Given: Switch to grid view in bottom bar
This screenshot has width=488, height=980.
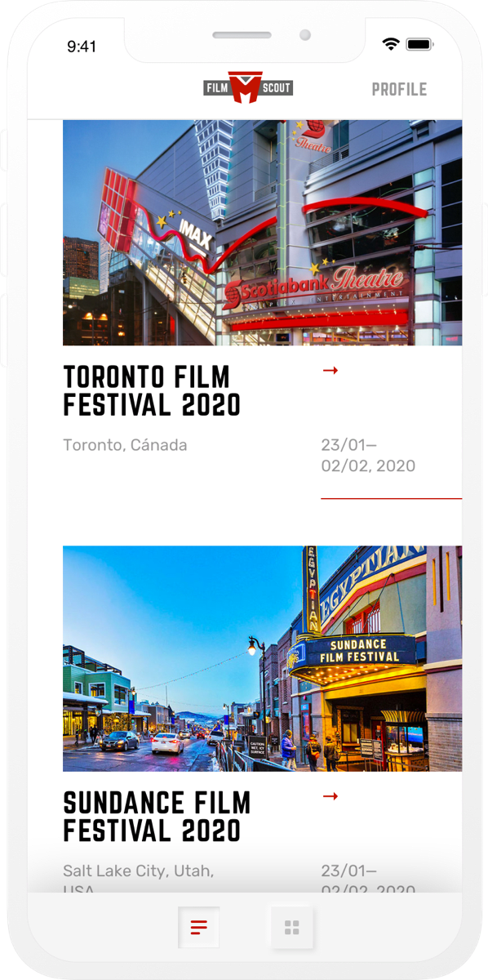Looking at the screenshot, I should 292,927.
